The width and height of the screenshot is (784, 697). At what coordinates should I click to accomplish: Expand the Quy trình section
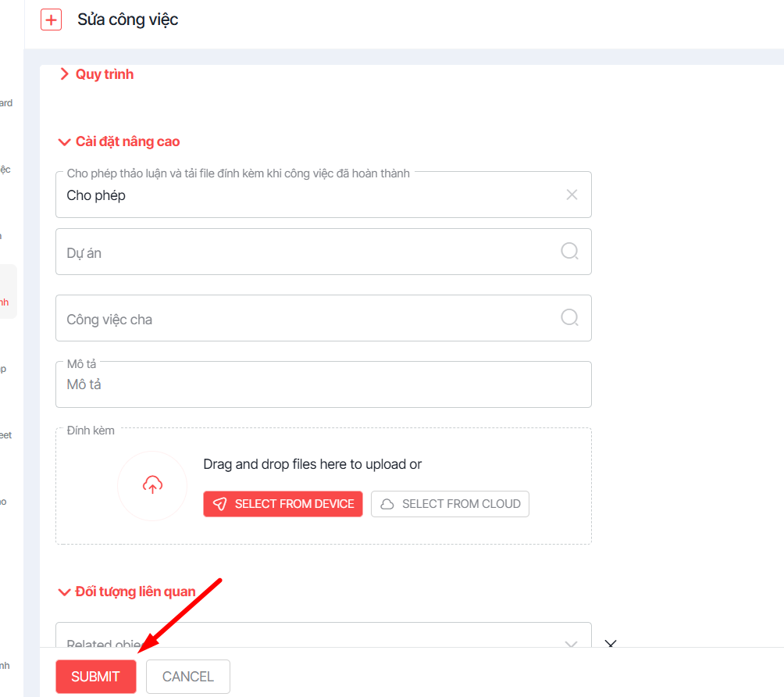coord(96,74)
